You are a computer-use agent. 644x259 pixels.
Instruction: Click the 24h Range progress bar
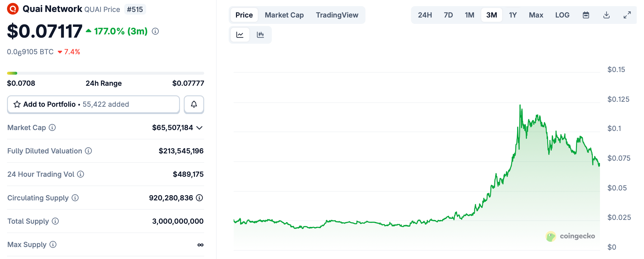point(105,73)
